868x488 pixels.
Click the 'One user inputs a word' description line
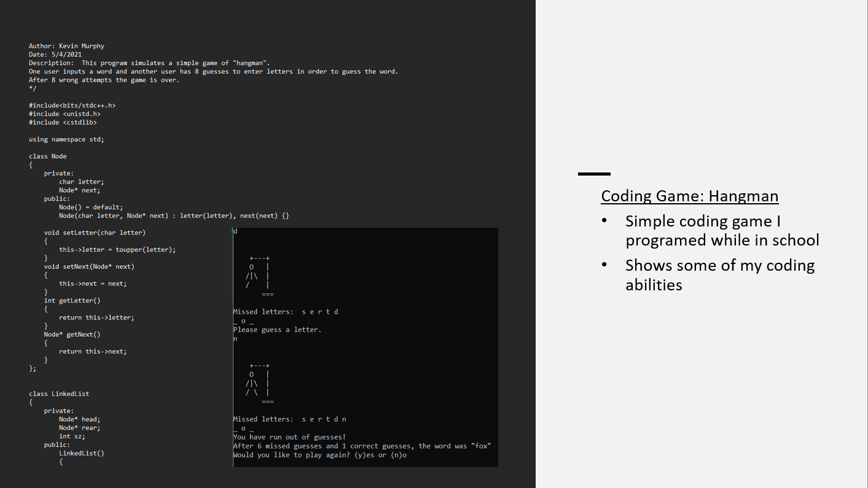click(x=213, y=72)
